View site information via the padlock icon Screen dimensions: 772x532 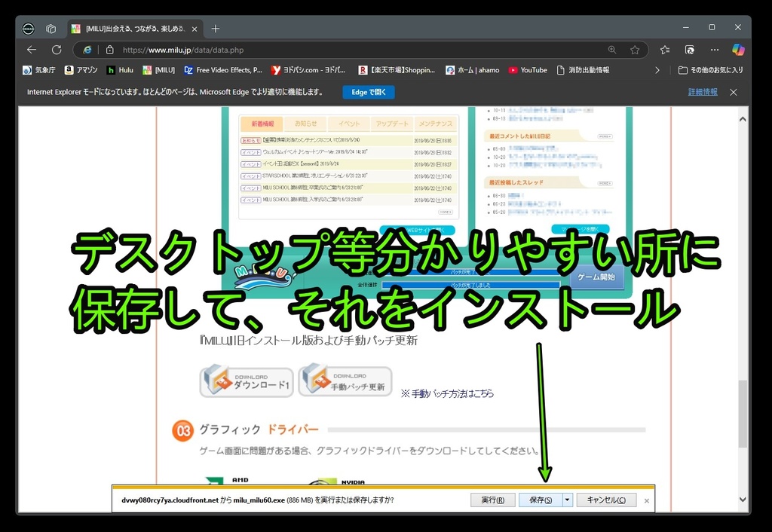pyautogui.click(x=110, y=50)
